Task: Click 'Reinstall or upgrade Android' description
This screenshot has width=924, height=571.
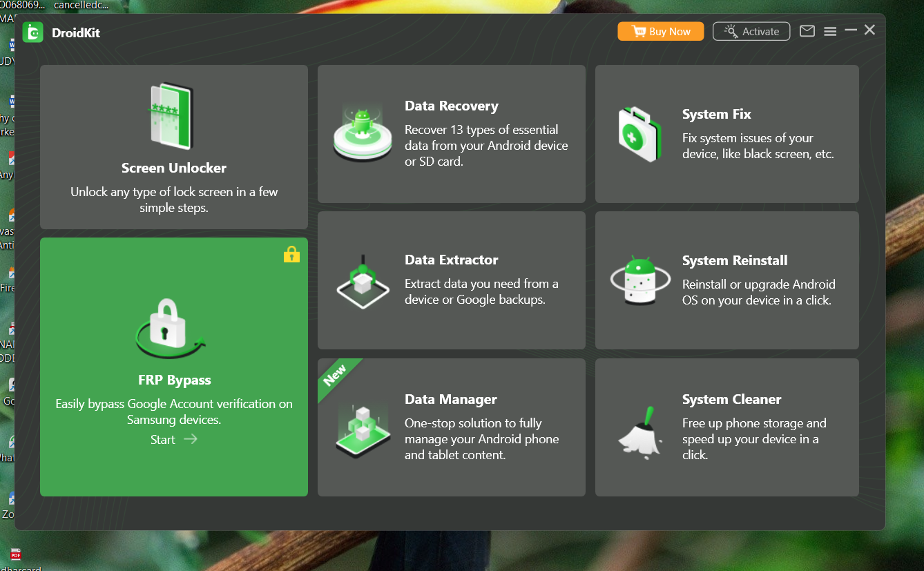Action: click(x=759, y=293)
